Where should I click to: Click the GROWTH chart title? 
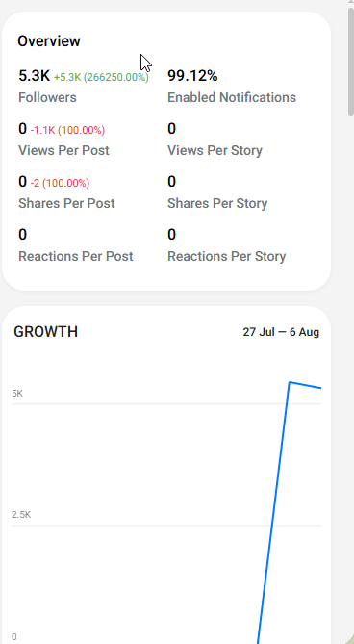tap(45, 332)
